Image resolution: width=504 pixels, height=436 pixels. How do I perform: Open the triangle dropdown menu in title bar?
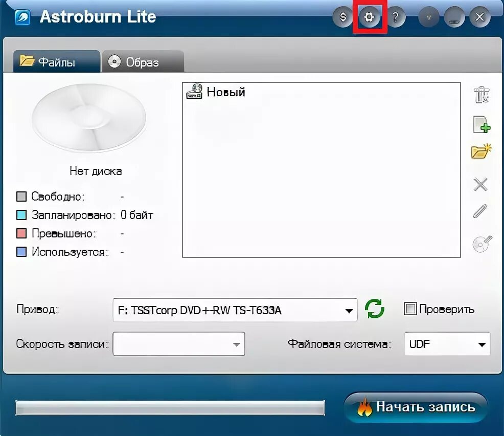coord(429,17)
